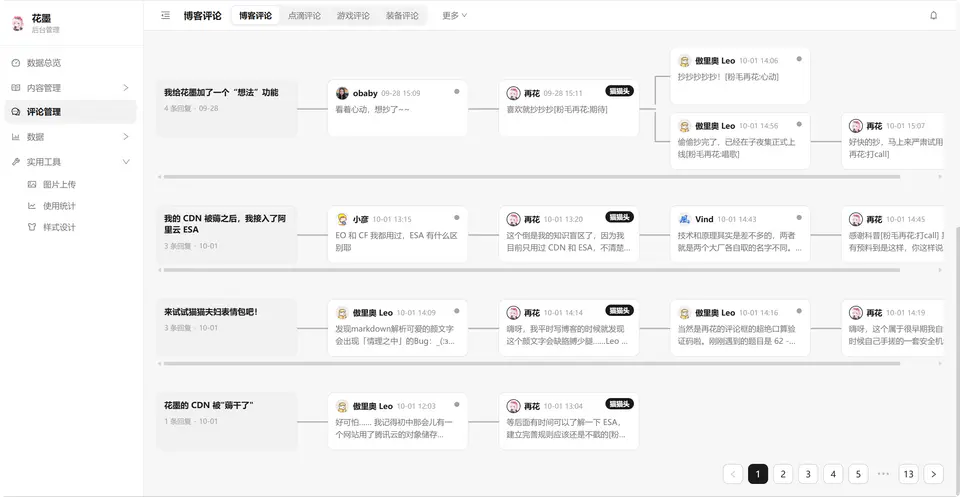Open post 我的 CDN 被薅之后 card
The height and width of the screenshot is (497, 960).
pyautogui.click(x=227, y=234)
